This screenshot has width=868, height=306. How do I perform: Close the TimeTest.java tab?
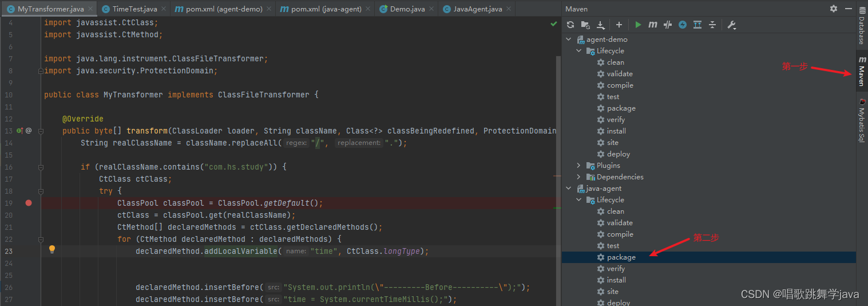[x=162, y=9]
